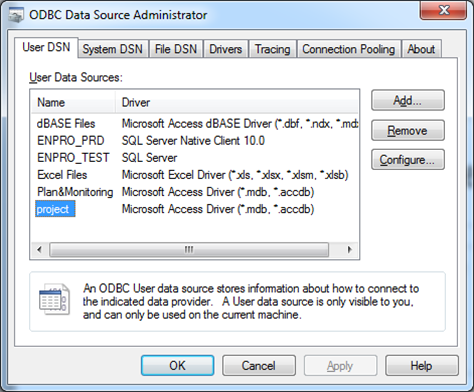Viewport: 474px width, 392px height.
Task: Switch to the System DSN tab
Action: 113,49
